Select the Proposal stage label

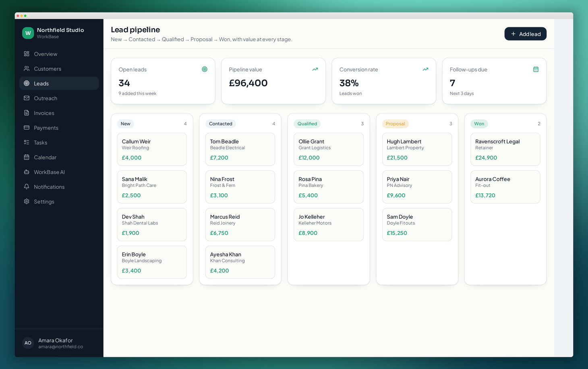tap(395, 124)
